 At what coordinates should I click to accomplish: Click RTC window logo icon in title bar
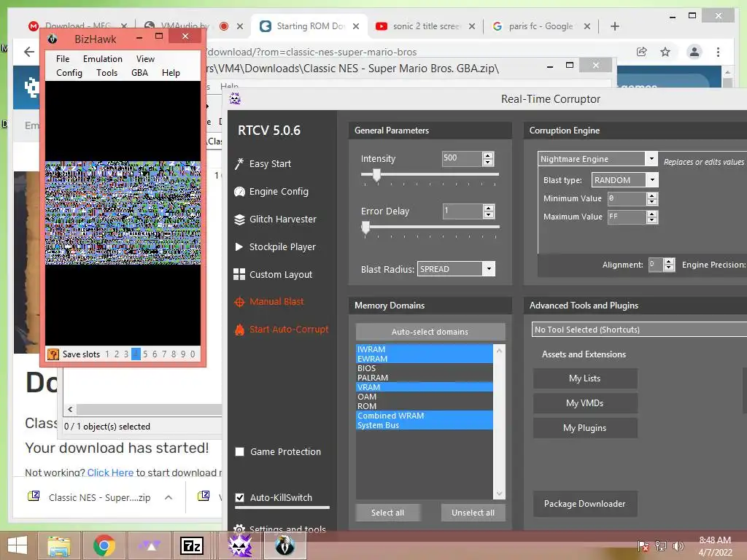tap(235, 98)
